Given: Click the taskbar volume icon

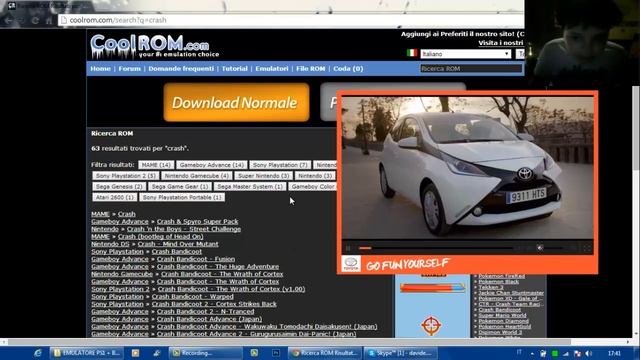Looking at the screenshot, I should [x=589, y=353].
